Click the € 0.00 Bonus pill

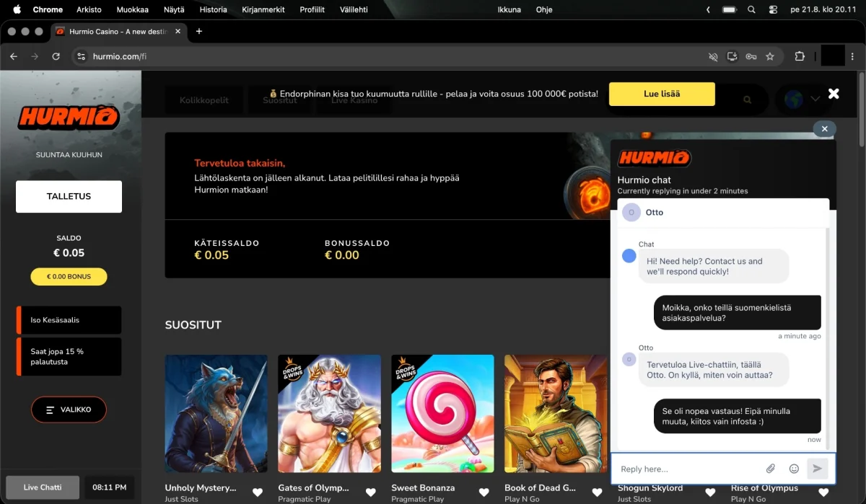click(69, 277)
